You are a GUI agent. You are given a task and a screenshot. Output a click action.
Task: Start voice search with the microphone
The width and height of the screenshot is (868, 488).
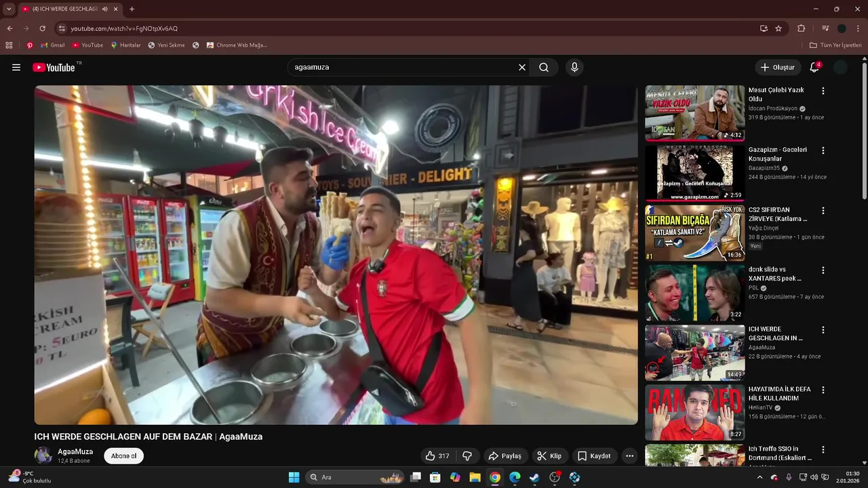(574, 67)
